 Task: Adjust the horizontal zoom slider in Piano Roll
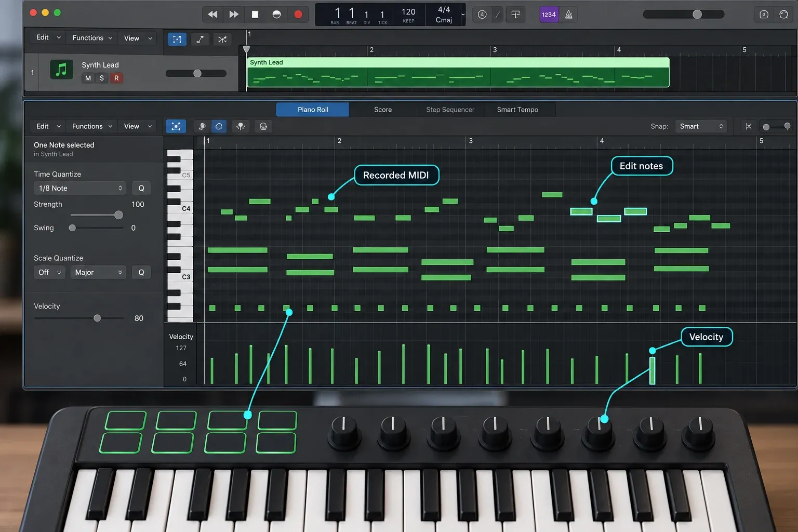point(776,126)
